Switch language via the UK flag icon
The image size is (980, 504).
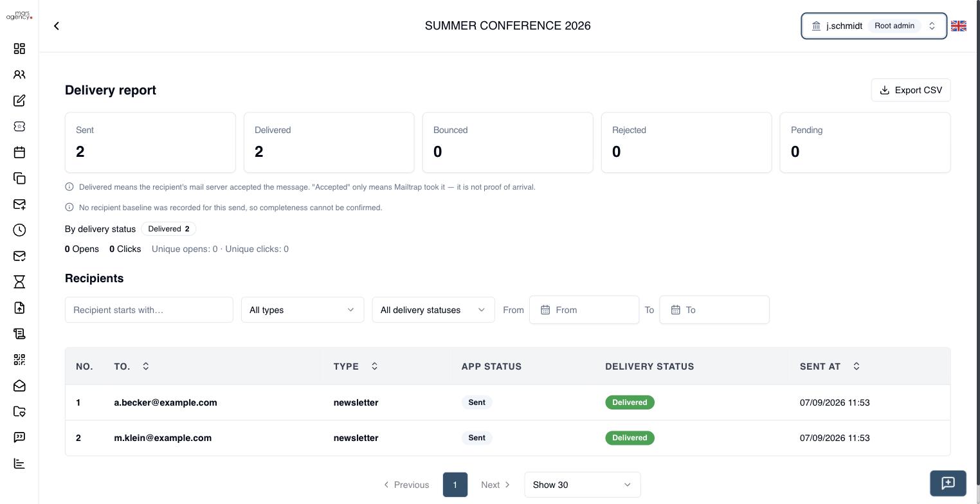(959, 26)
